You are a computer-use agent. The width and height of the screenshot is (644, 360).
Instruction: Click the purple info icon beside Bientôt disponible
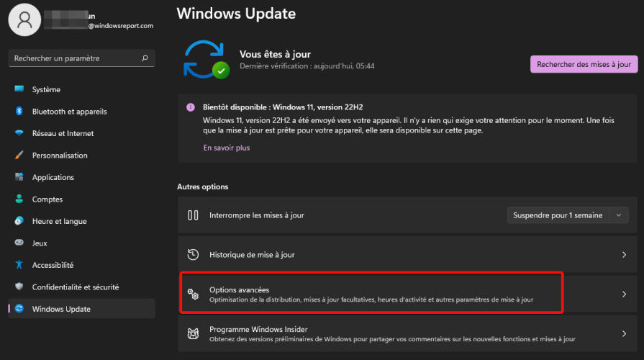pyautogui.click(x=191, y=107)
